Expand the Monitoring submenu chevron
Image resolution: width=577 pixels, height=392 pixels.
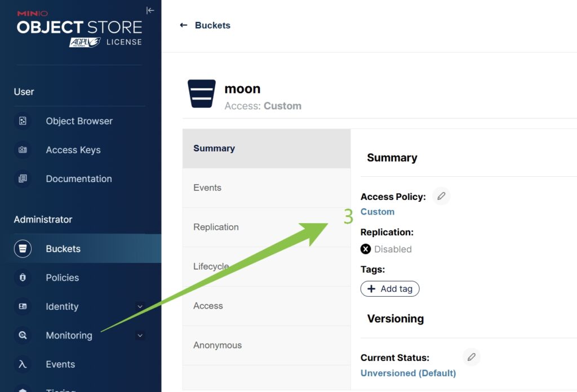click(x=140, y=336)
